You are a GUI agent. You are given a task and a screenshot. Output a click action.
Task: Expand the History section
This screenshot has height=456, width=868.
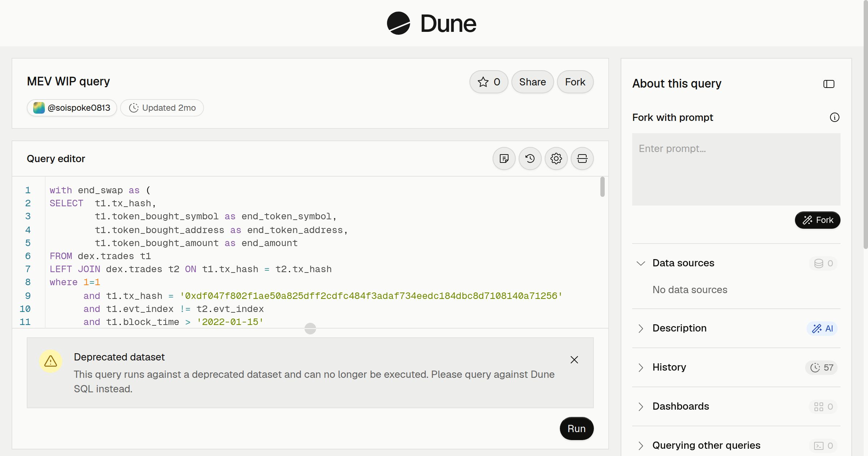pyautogui.click(x=641, y=367)
